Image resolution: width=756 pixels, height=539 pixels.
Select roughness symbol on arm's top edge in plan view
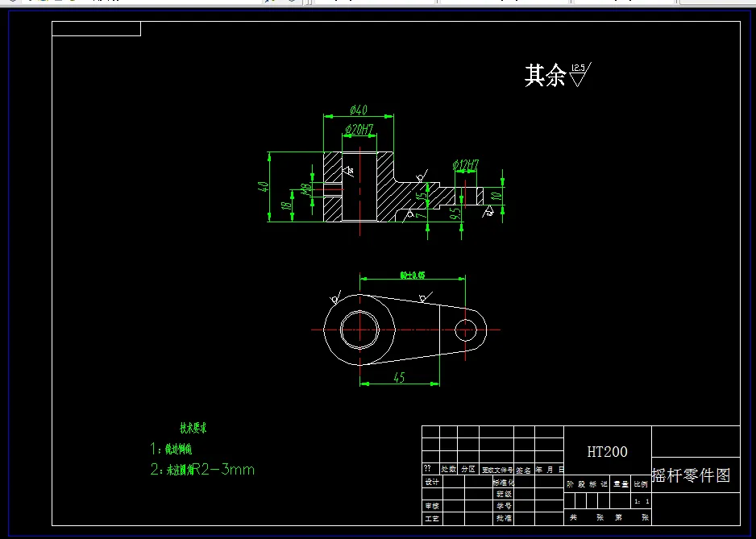[x=425, y=297]
